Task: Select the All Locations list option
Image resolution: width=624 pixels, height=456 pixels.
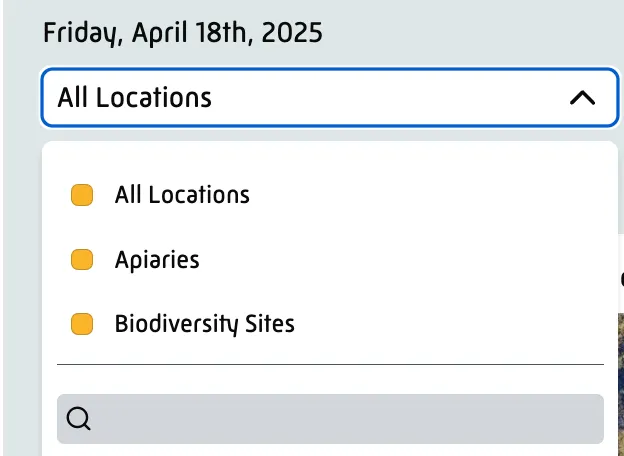Action: point(182,195)
